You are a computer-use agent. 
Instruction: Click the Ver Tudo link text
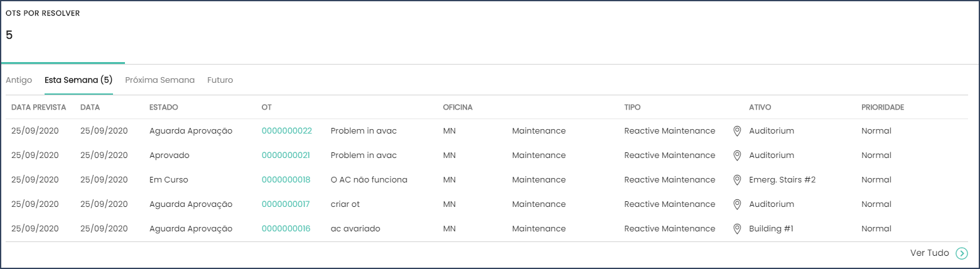pos(930,253)
